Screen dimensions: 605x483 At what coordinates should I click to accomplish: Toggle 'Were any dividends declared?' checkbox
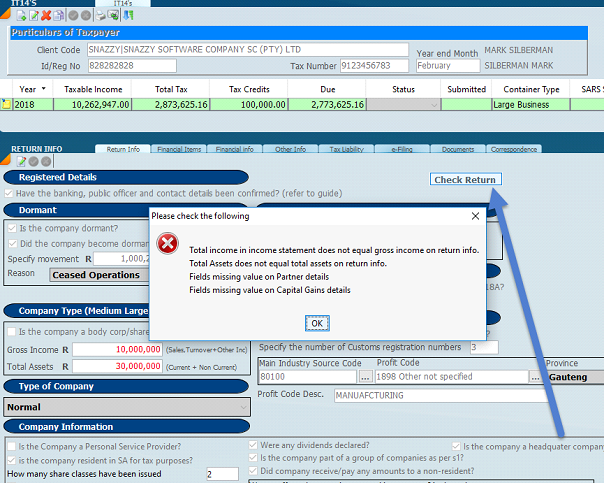254,446
